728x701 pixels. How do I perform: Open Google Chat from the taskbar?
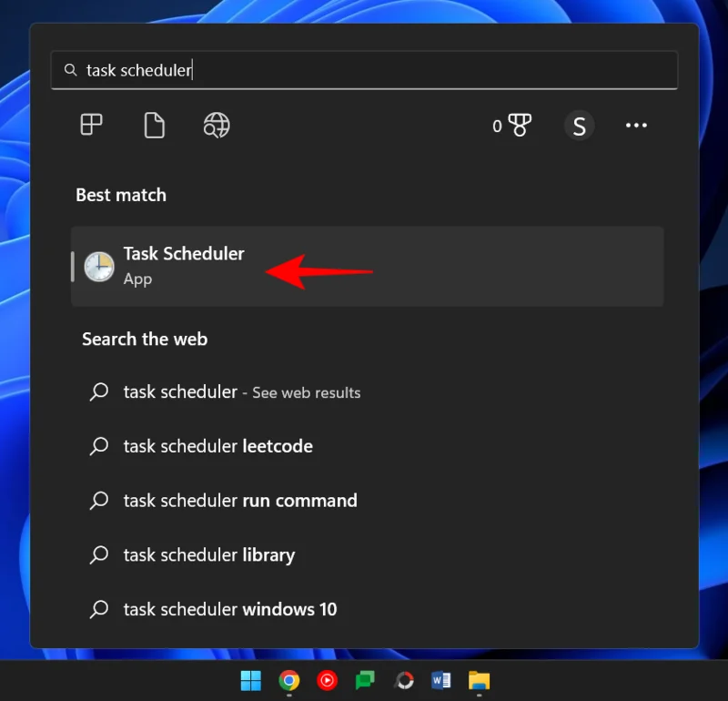[x=366, y=681]
